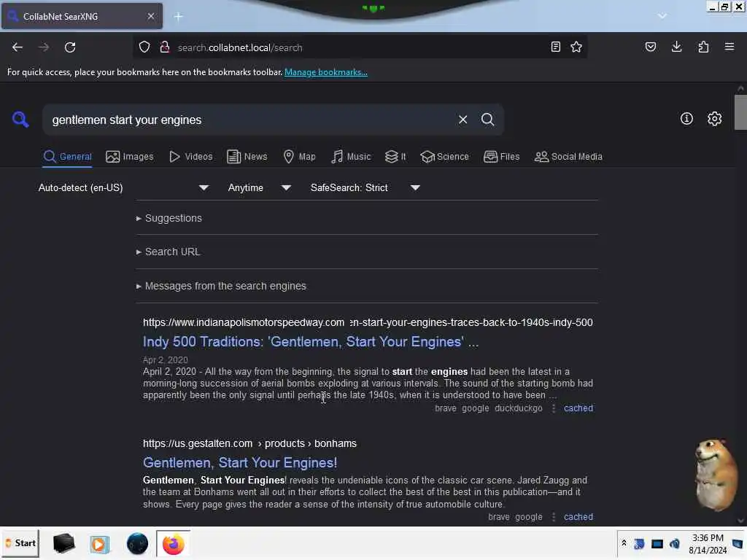
Task: Open the Indy 500 Traditions result
Action: pyautogui.click(x=311, y=342)
